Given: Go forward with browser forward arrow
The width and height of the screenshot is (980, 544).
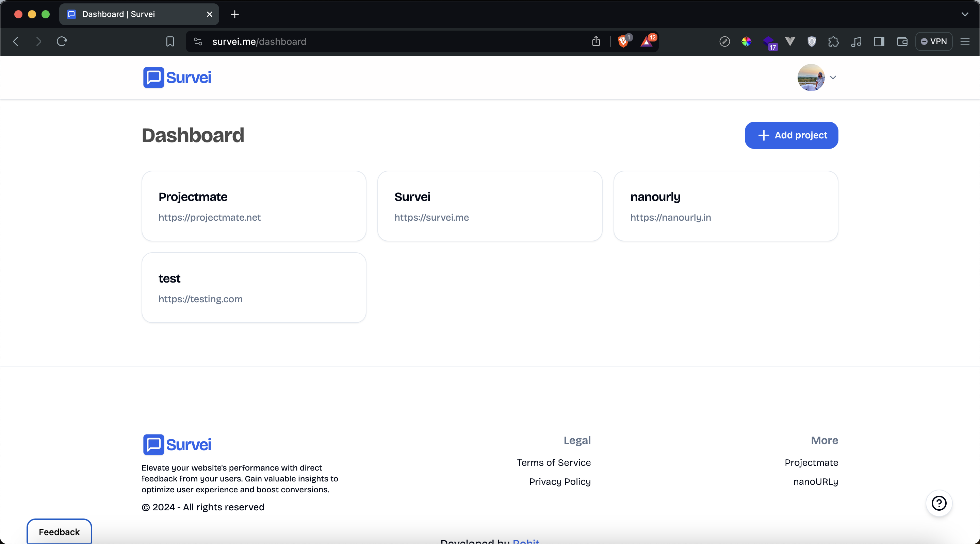Looking at the screenshot, I should click(38, 41).
